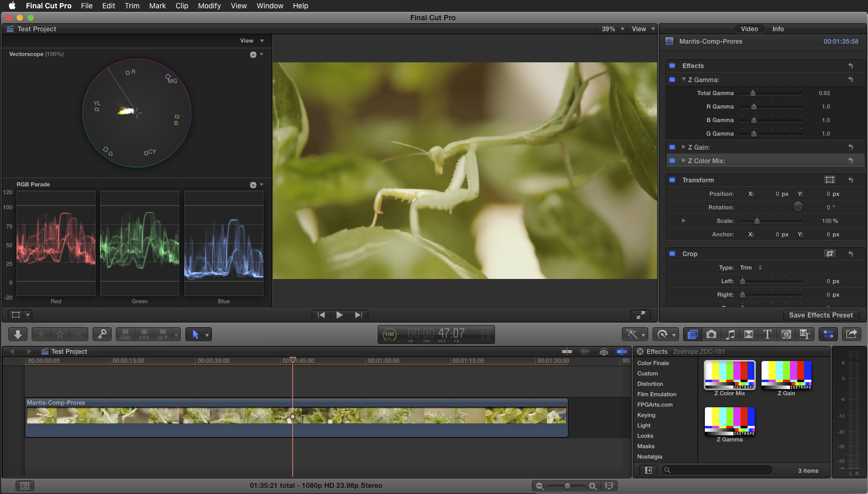Open the Titles Browser T icon
Image resolution: width=868 pixels, height=494 pixels.
767,335
